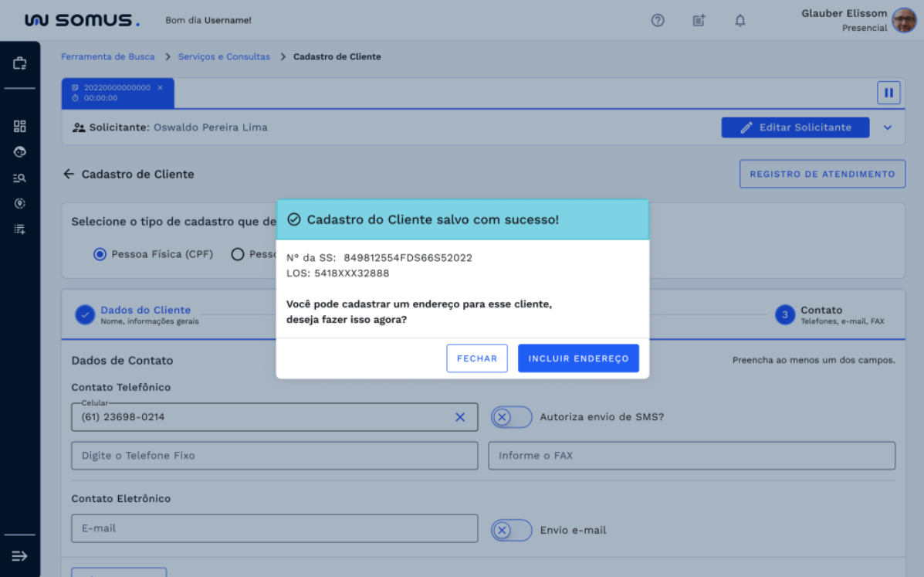Screen dimensions: 924x577
Task: Toggle the Autoriza envio de SMS switch
Action: (511, 417)
